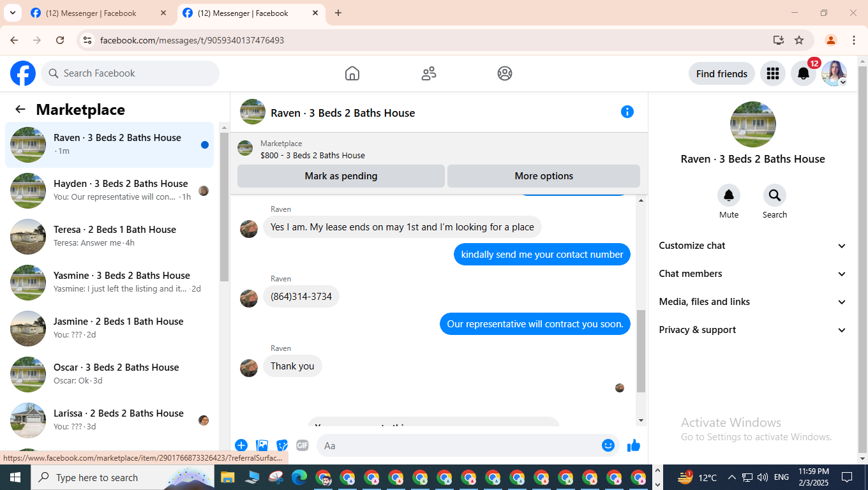Viewport: 868px width, 490px height.
Task: Select the second Messenger browser tab
Action: [250, 13]
